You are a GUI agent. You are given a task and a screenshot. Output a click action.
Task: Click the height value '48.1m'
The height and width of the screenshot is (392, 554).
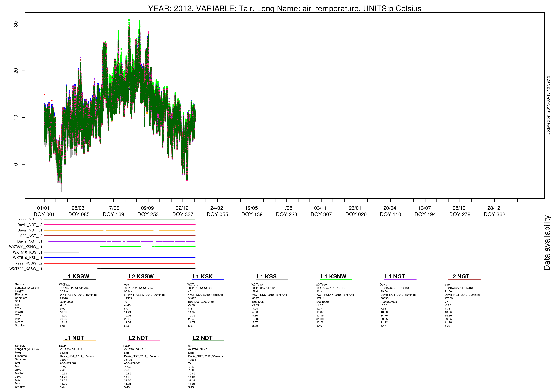pyautogui.click(x=192, y=291)
